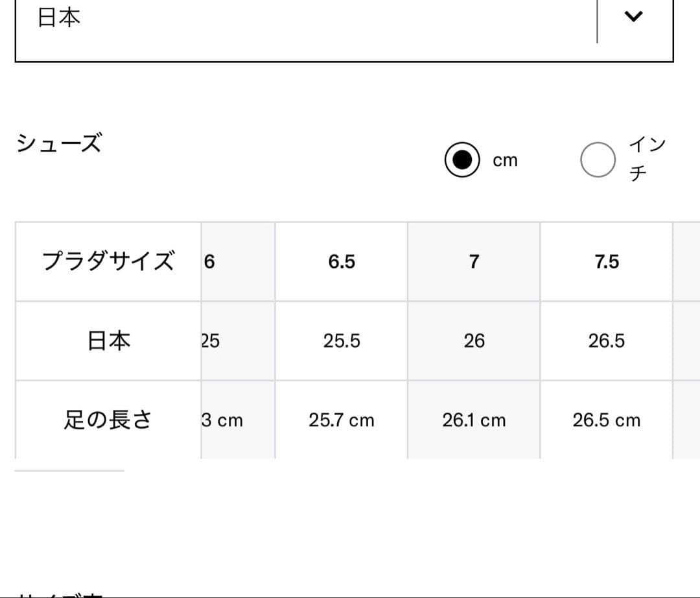
Task: Click the 日本 row header in table
Action: [108, 341]
